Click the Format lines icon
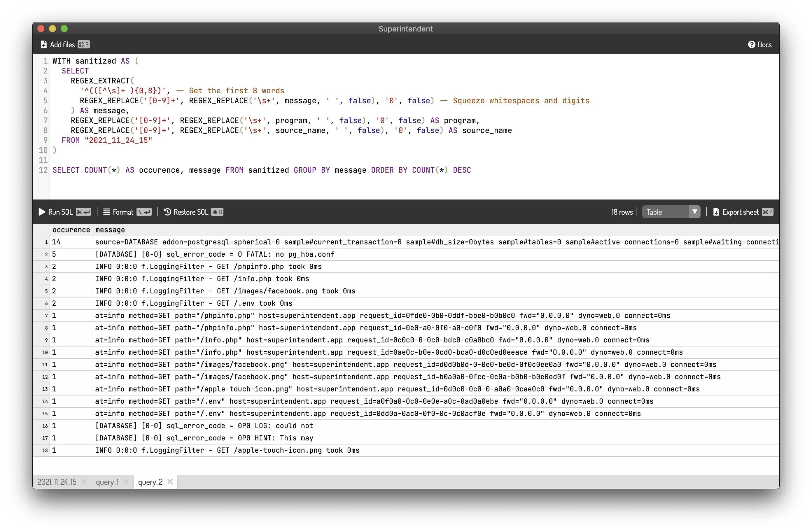 (x=106, y=212)
